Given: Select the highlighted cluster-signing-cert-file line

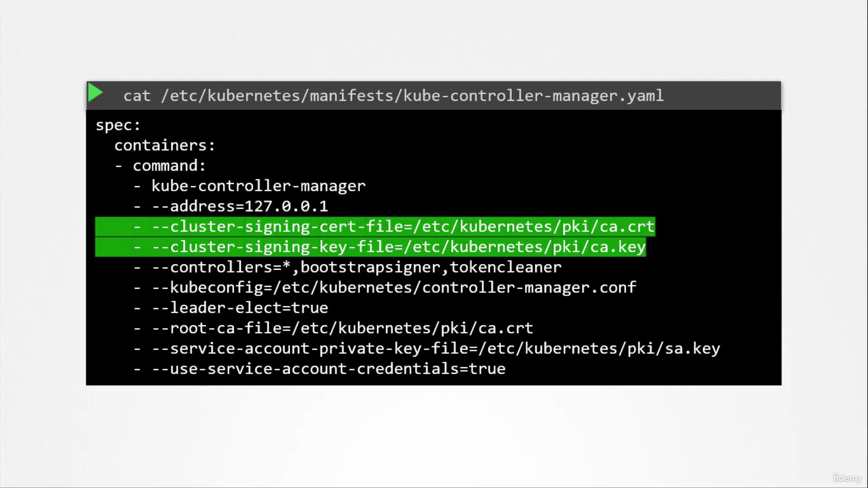Looking at the screenshot, I should tap(375, 226).
